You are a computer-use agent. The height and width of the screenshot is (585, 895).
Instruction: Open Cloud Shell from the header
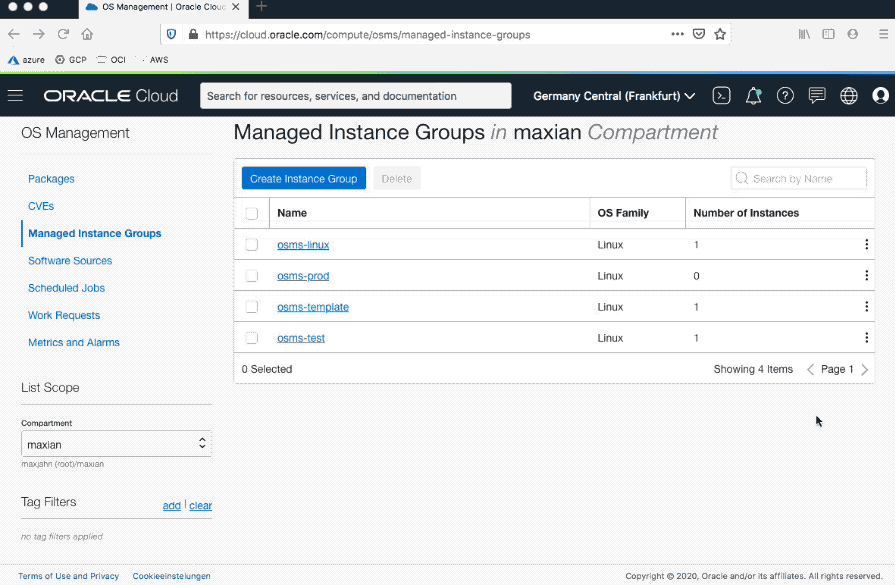[x=721, y=96]
